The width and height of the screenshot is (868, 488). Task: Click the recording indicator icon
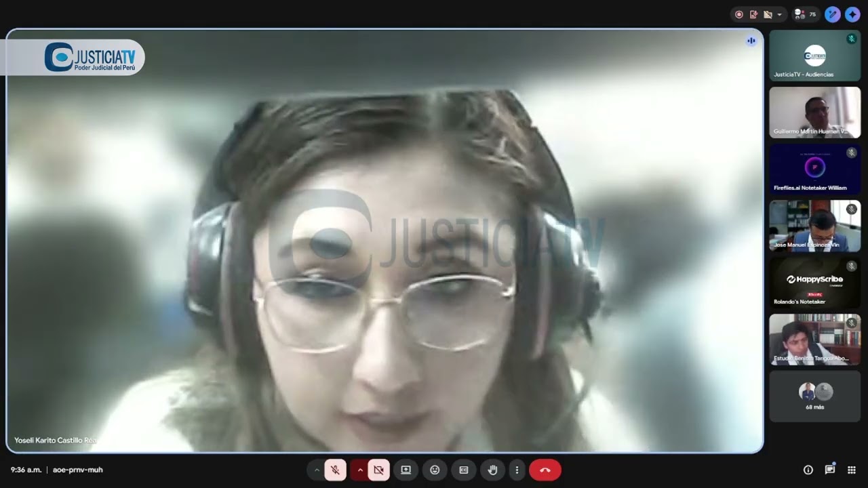click(x=739, y=14)
